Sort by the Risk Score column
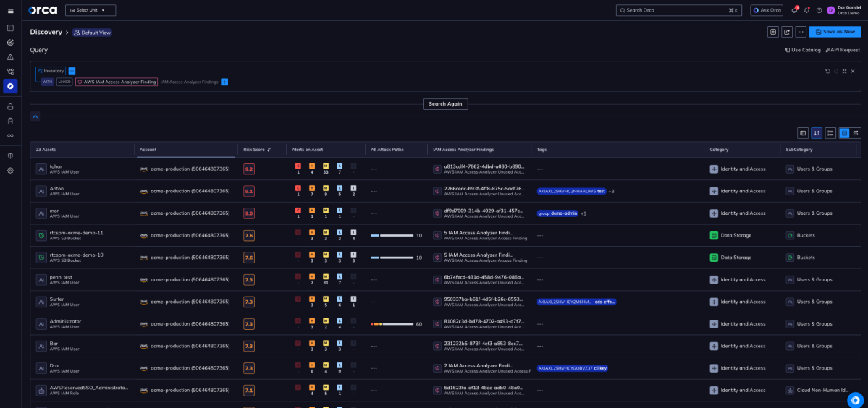Viewport: 868px width, 408px height. tap(258, 149)
